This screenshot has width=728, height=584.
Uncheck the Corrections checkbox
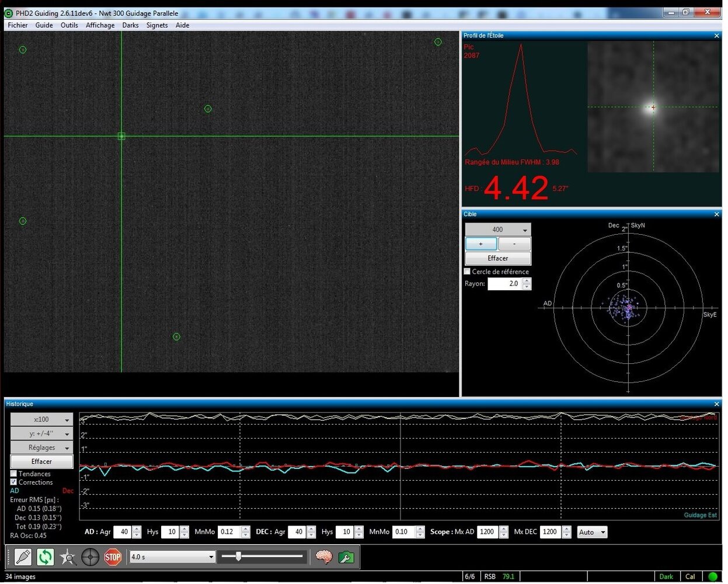pos(14,482)
